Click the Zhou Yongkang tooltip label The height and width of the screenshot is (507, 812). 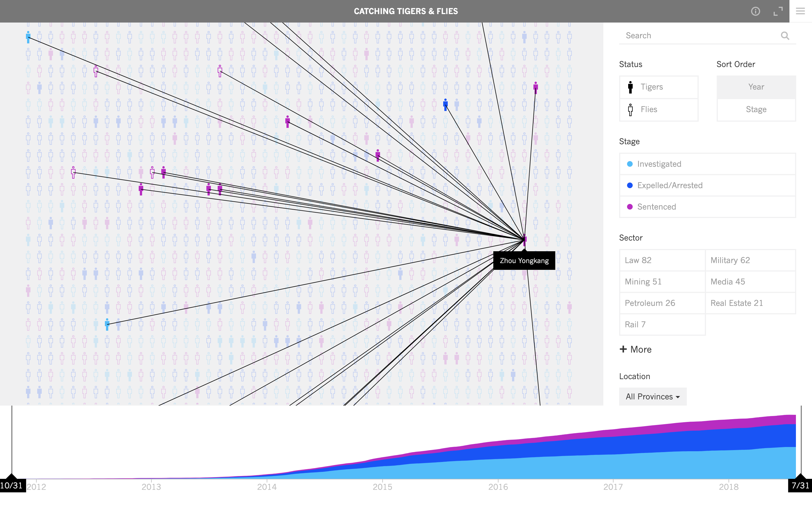(524, 260)
